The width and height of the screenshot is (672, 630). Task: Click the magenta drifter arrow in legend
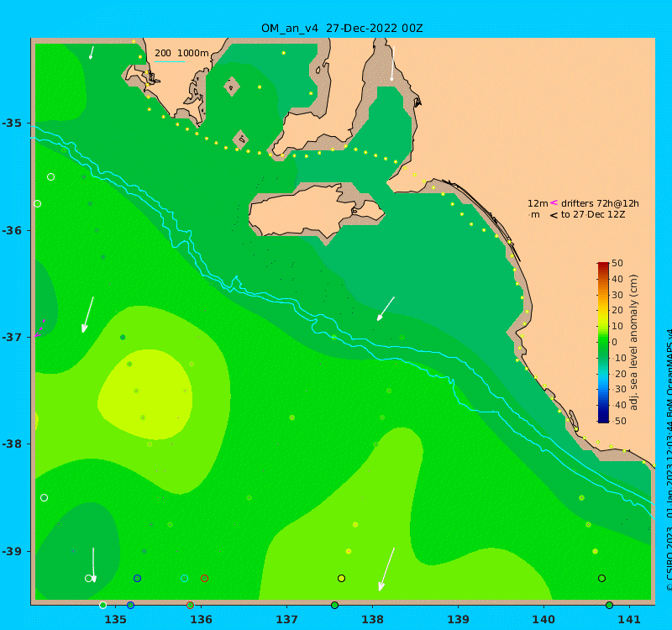pos(554,202)
